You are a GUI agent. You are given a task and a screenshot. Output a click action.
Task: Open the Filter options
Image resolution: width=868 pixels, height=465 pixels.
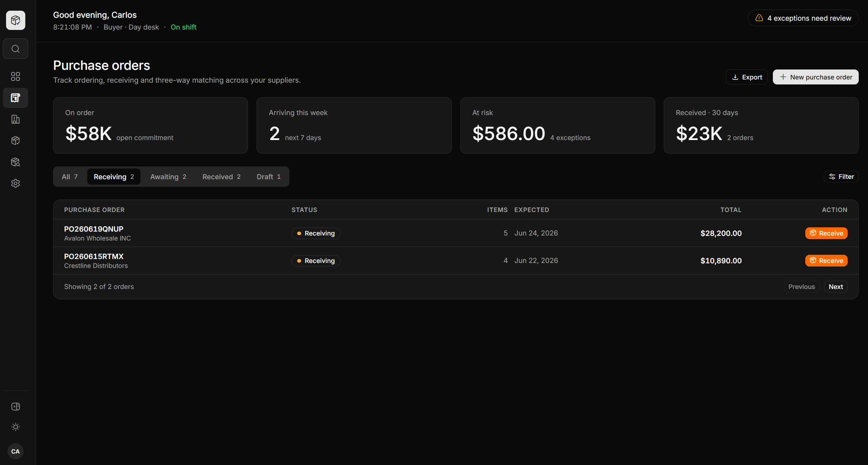coord(841,176)
